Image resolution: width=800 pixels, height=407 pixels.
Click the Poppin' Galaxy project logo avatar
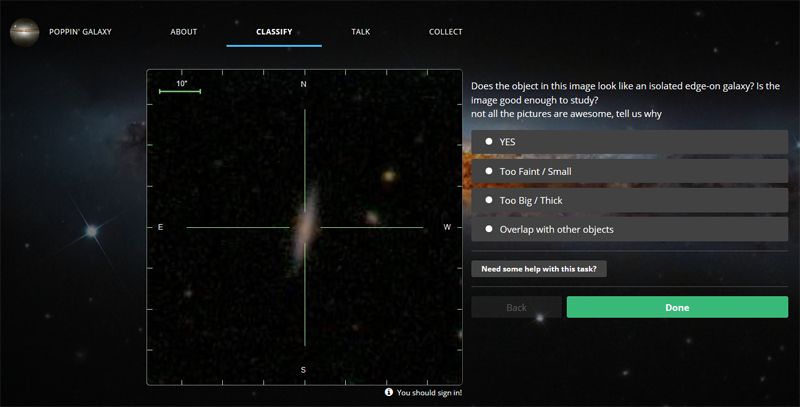click(x=24, y=32)
